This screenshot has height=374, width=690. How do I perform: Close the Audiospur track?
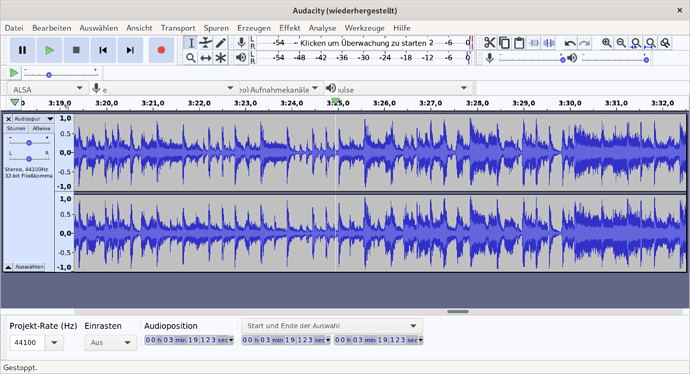8,119
